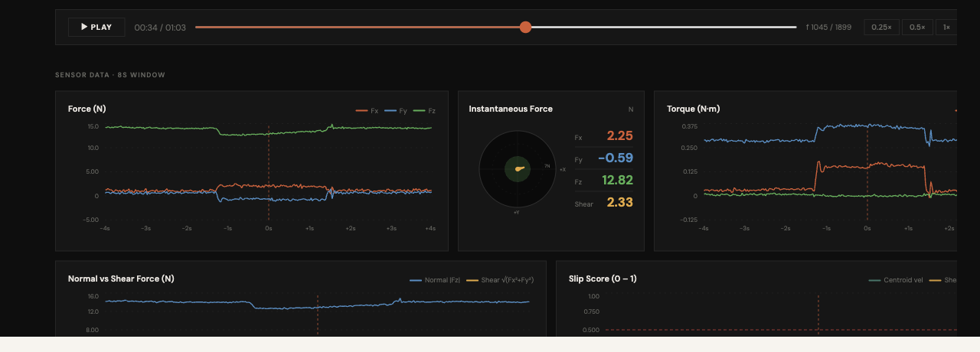Click the played orange portion of timeline

pyautogui.click(x=358, y=27)
